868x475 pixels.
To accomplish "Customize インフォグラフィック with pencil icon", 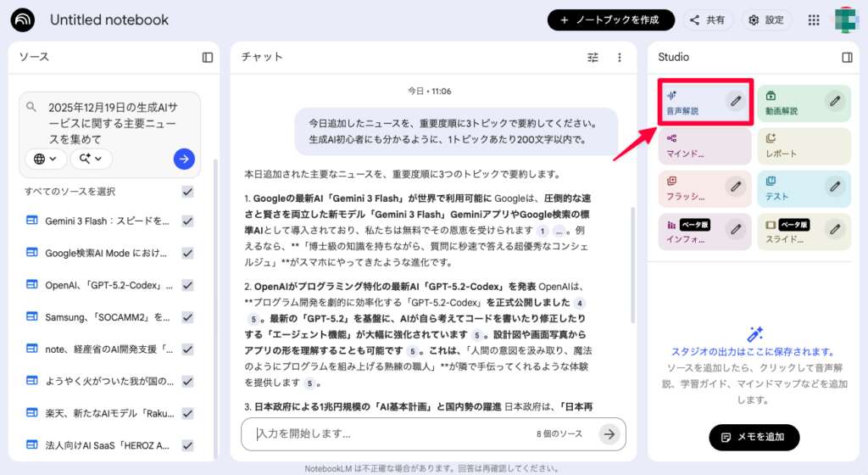I will pos(736,229).
